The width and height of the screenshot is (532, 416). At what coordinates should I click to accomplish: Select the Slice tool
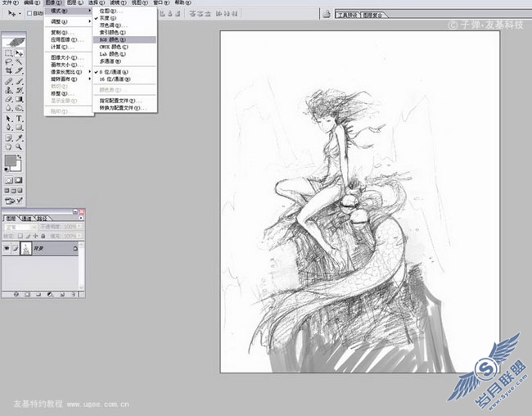tap(20, 70)
